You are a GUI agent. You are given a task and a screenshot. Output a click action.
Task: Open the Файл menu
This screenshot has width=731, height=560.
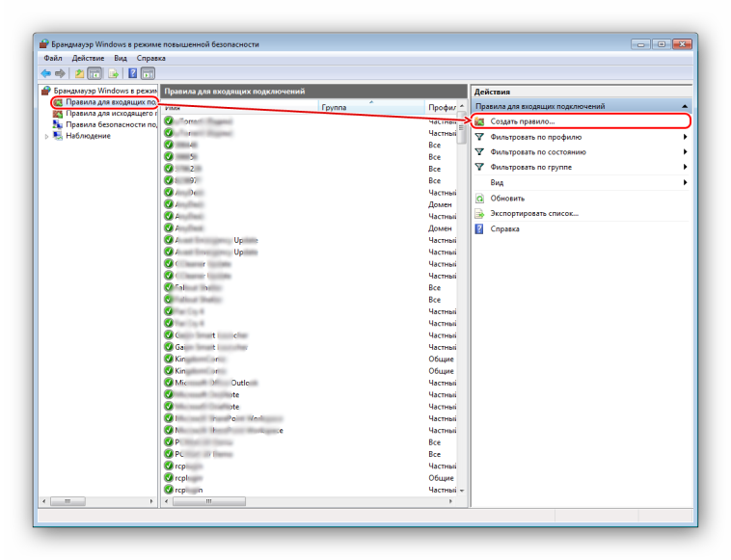coord(53,58)
